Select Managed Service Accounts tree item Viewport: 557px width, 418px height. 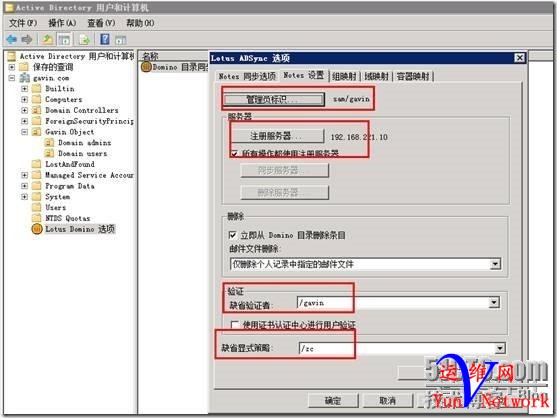pos(89,175)
